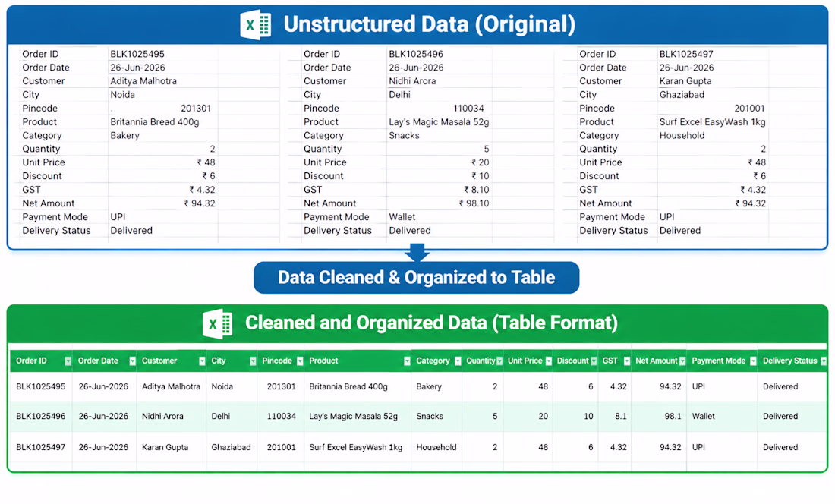The image size is (835, 504).
Task: Open the Payment Mode column filter dropdown
Action: click(x=753, y=361)
